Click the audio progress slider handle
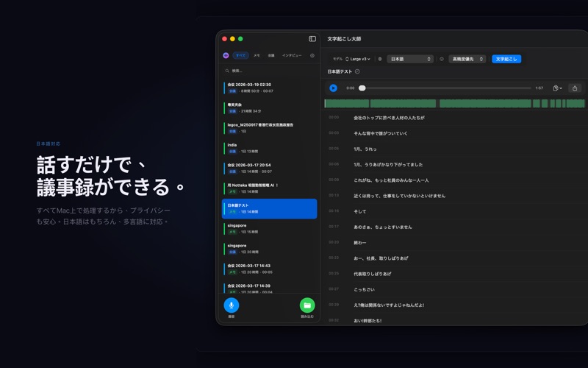588x368 pixels. [362, 88]
